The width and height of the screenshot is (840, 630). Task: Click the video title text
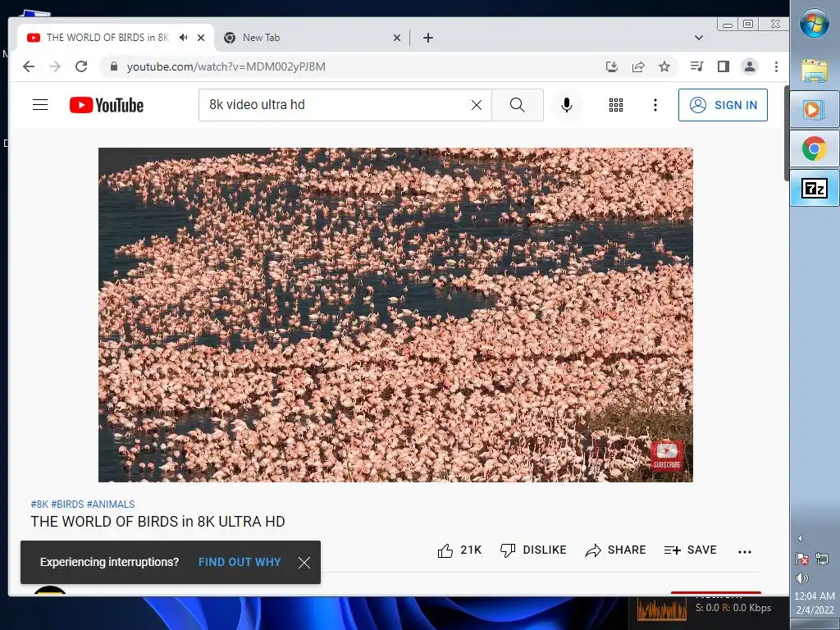click(x=157, y=522)
